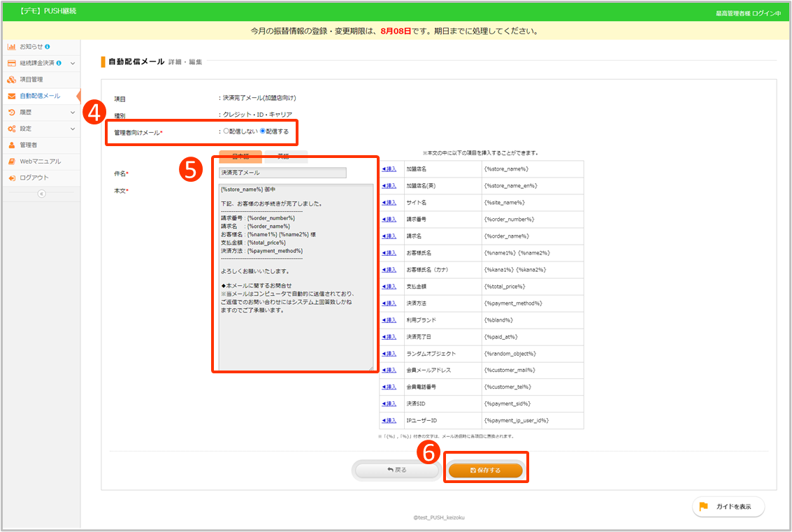This screenshot has height=532, width=792.
Task: Click the 管理者 person icon
Action: 12,145
